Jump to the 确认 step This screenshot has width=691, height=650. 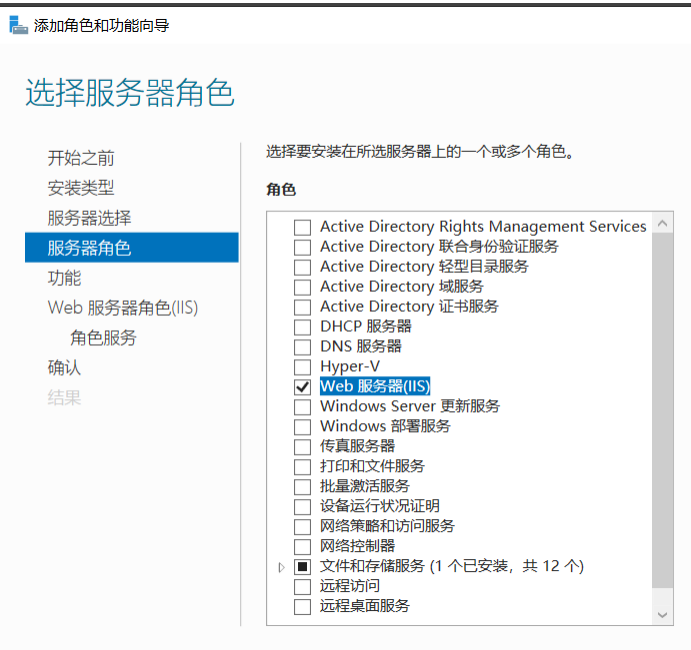(x=64, y=368)
